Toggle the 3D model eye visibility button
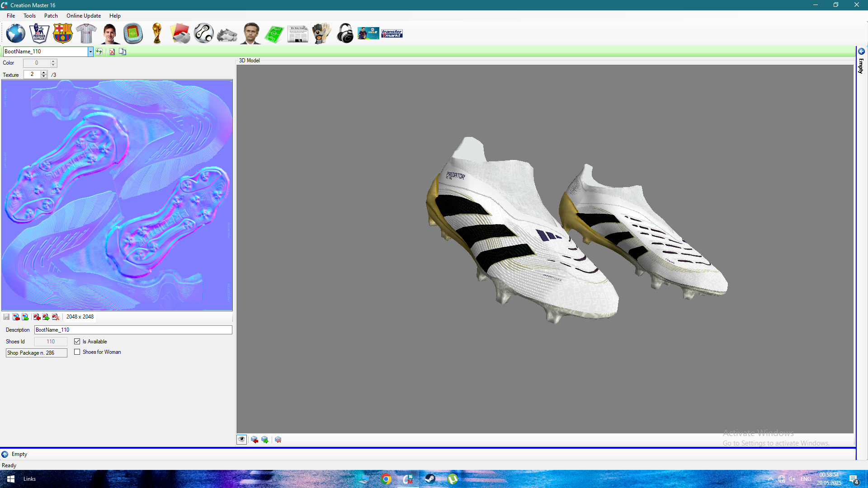868x488 pixels. [242, 440]
